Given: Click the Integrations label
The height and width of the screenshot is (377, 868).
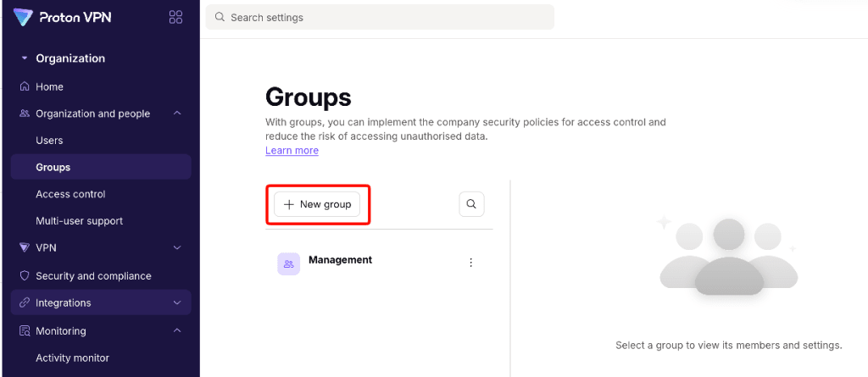Looking at the screenshot, I should point(63,302).
